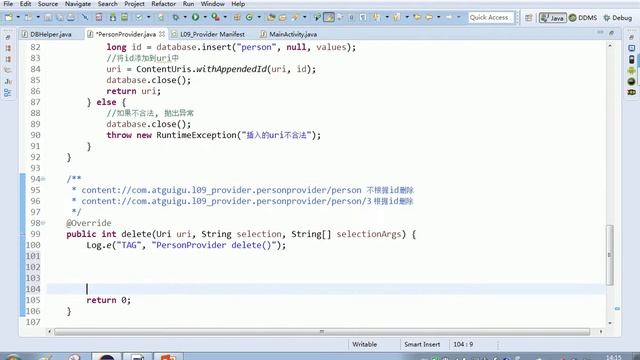Click the @Override annotation on line 98

(89, 223)
